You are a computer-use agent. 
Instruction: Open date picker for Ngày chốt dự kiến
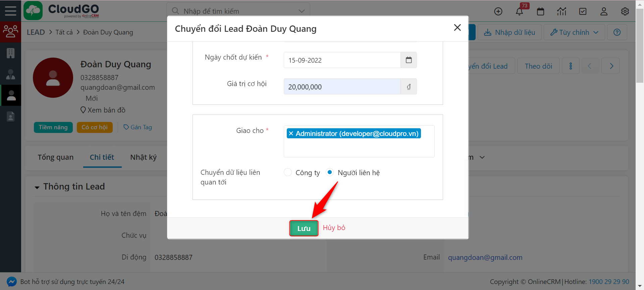point(409,60)
